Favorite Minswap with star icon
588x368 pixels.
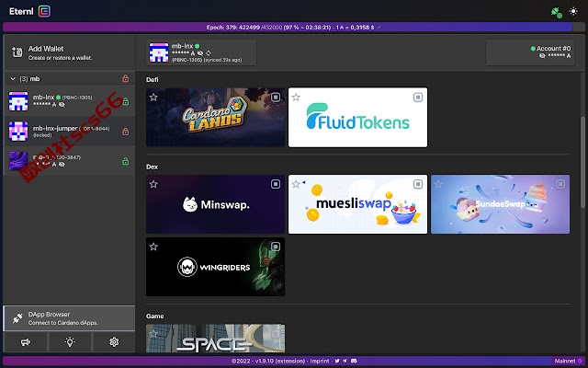tap(153, 184)
